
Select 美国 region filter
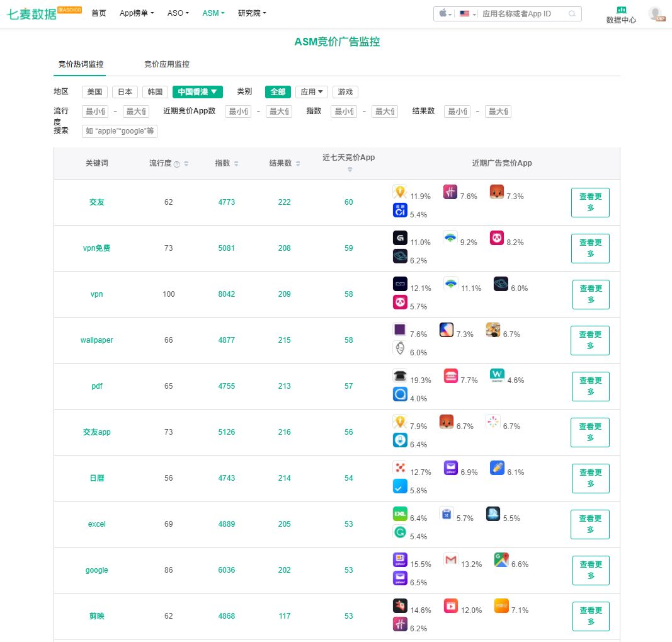click(94, 92)
